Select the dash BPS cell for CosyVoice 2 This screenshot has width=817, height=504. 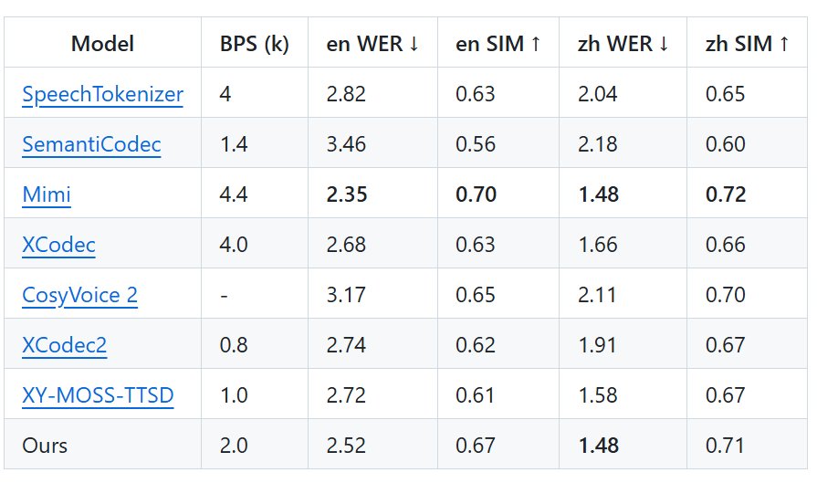click(x=224, y=296)
